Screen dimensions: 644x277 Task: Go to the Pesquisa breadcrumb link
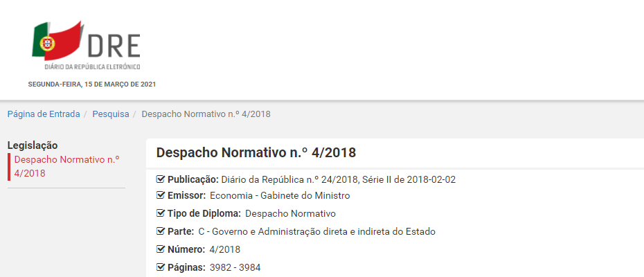pyautogui.click(x=111, y=114)
